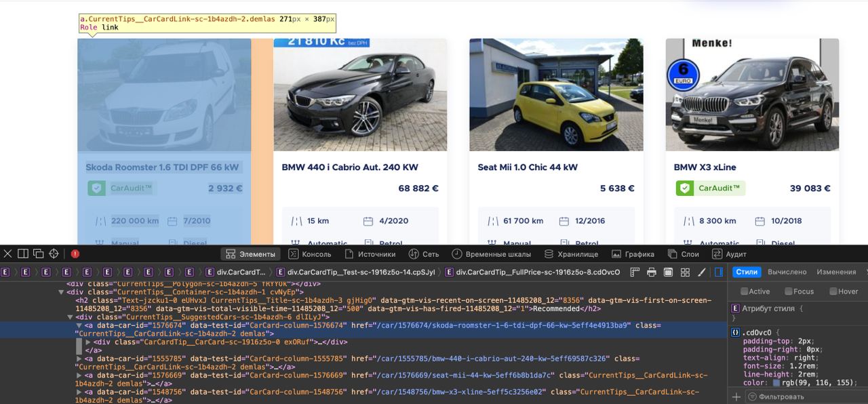
Task: Expand the CarCardTip__CarCard div node
Action: pyautogui.click(x=88, y=342)
